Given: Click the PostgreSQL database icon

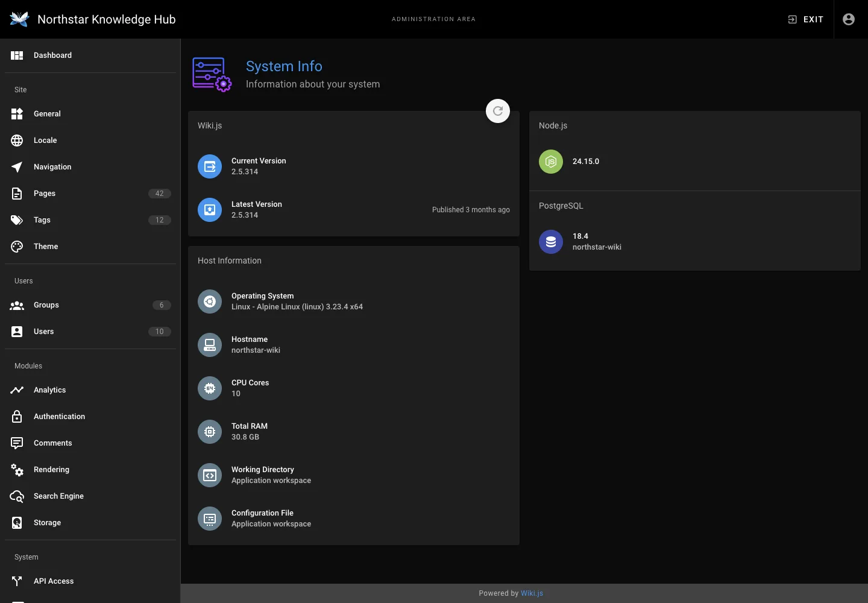Looking at the screenshot, I should coord(551,242).
